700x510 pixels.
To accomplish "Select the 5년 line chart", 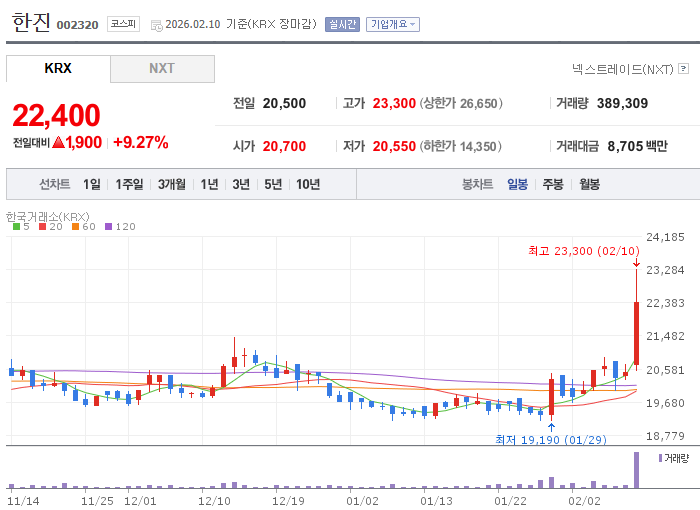I will [273, 184].
